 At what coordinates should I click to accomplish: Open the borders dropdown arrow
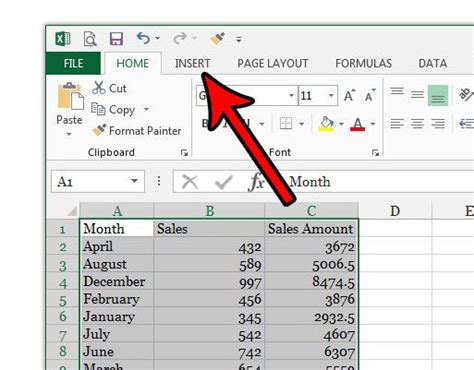tap(302, 124)
